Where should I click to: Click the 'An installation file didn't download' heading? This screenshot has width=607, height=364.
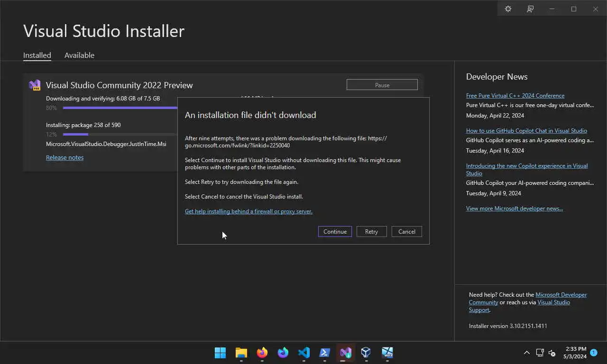coord(250,115)
